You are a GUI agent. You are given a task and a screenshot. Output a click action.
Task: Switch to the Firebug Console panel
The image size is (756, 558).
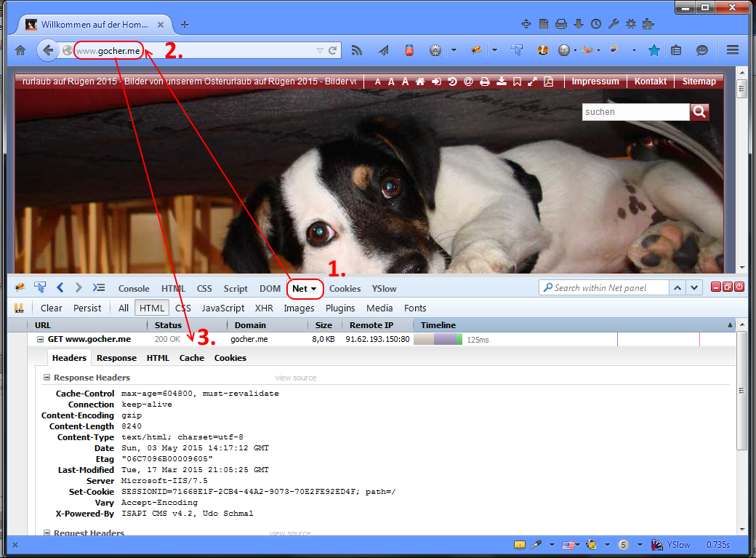pos(134,288)
